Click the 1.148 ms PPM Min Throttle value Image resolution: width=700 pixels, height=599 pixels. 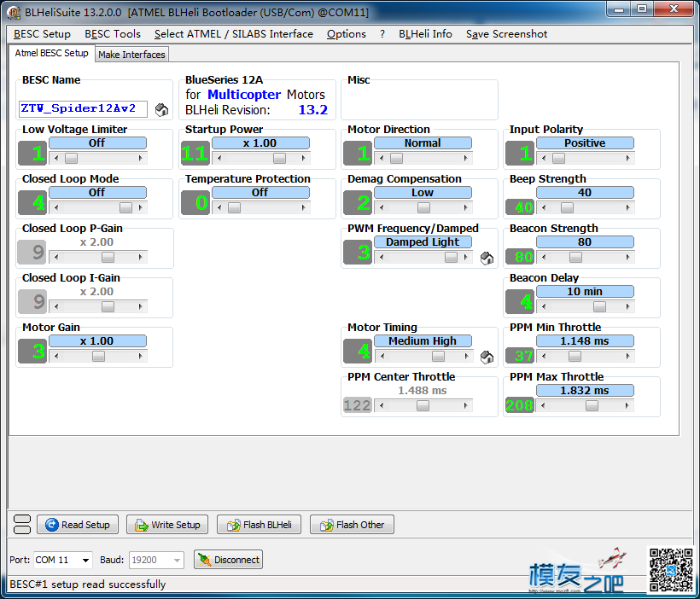click(585, 341)
